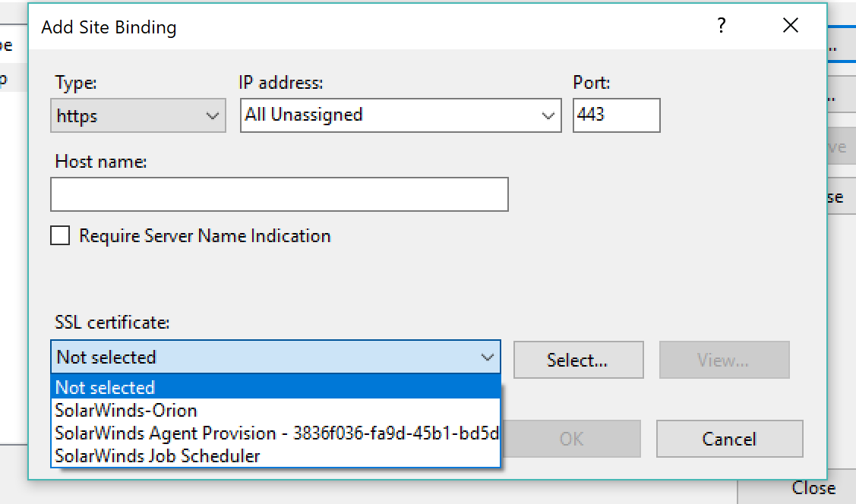Focus the Host name text field
Screen dimensions: 856x504
tap(279, 194)
